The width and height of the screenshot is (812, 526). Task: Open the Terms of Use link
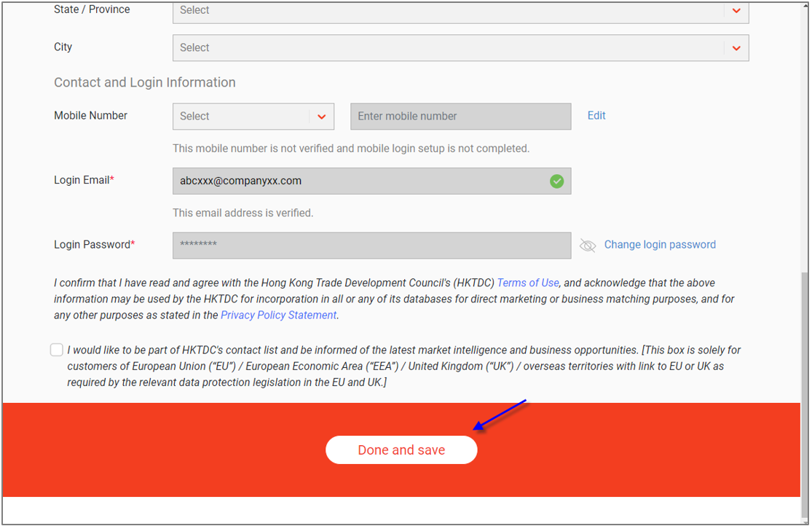click(x=528, y=283)
